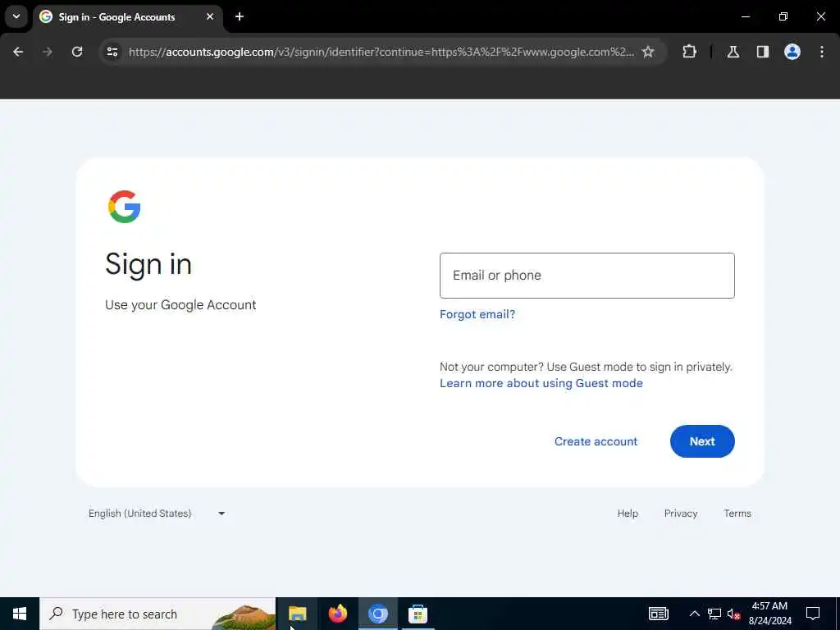
Task: Click the address bar URL
Action: pos(381,52)
